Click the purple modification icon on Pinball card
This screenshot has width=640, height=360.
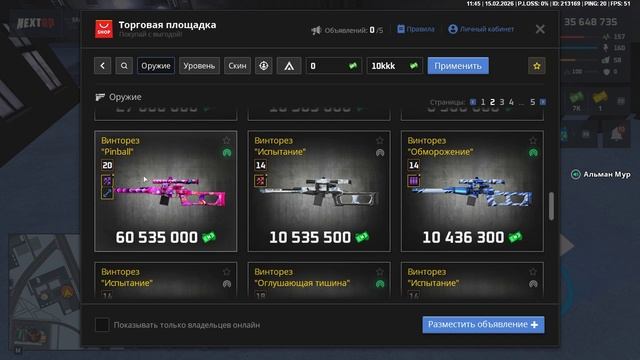[x=107, y=181]
